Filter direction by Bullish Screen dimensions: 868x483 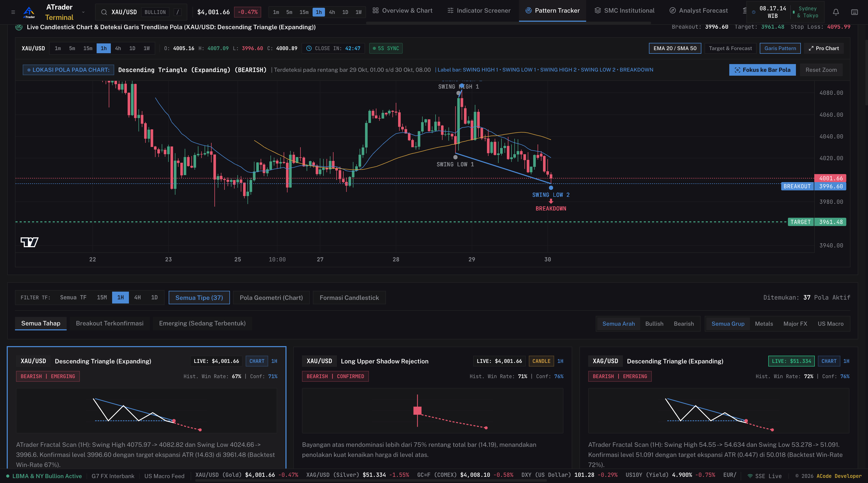[x=654, y=324]
